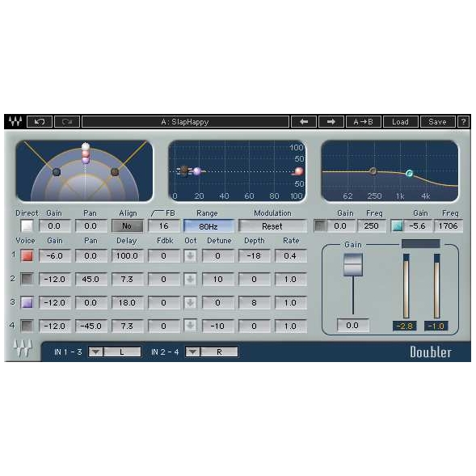Select the purple voice ball in delay graph
Image resolution: width=476 pixels, height=476 pixels.
click(197, 171)
